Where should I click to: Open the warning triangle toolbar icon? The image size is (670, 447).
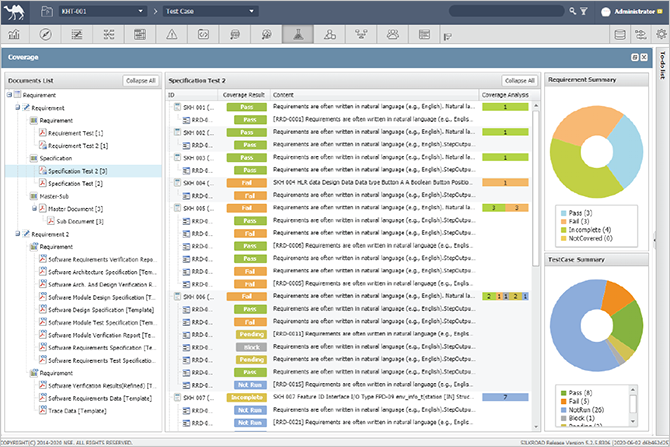coord(171,34)
